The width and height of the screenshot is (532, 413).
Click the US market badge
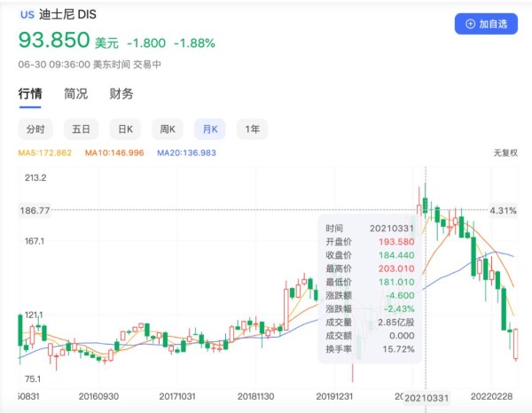(x=27, y=14)
